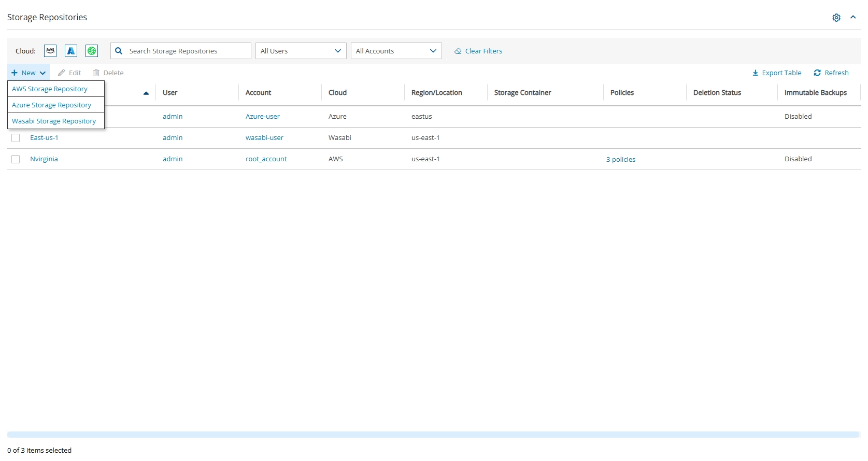This screenshot has height=461, width=868.
Task: Click the horizontal scrollbar at bottom
Action: 433,435
